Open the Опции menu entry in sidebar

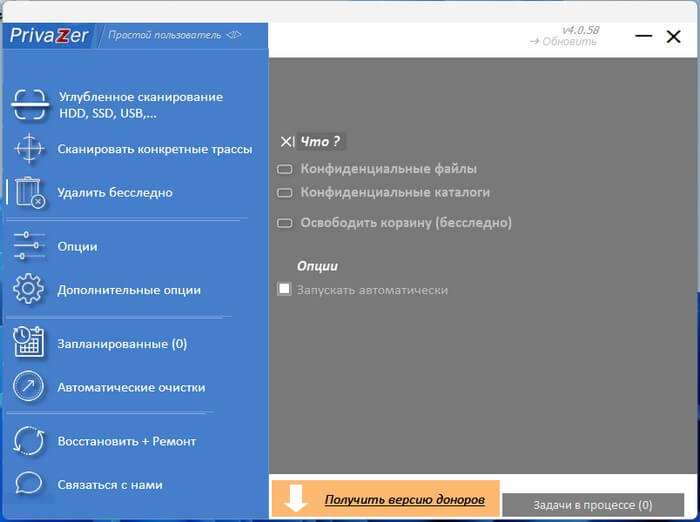tap(77, 246)
